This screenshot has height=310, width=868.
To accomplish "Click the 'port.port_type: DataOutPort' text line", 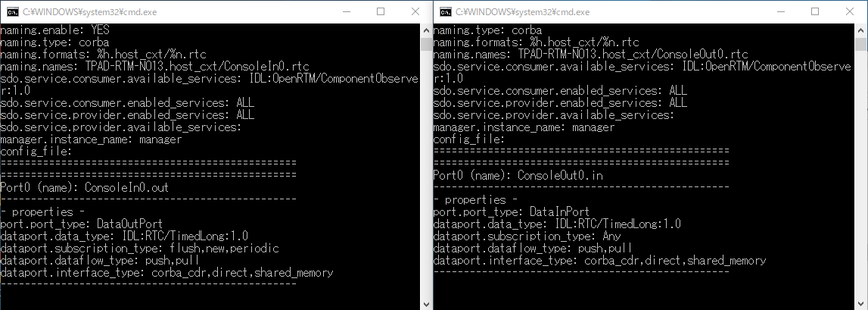I will coord(82,224).
